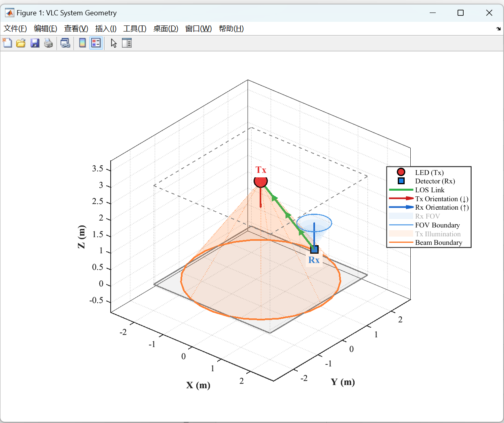The width and height of the screenshot is (504, 423).
Task: Click the green LOS Link line sample in legend
Action: tap(401, 189)
